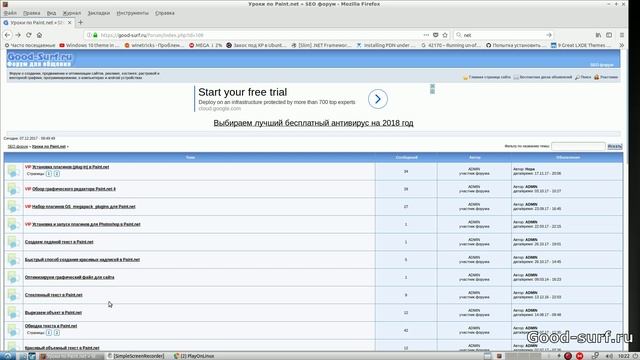Open the best free antivirus 2018 link
The height and width of the screenshot is (360, 640).
pyautogui.click(x=313, y=123)
